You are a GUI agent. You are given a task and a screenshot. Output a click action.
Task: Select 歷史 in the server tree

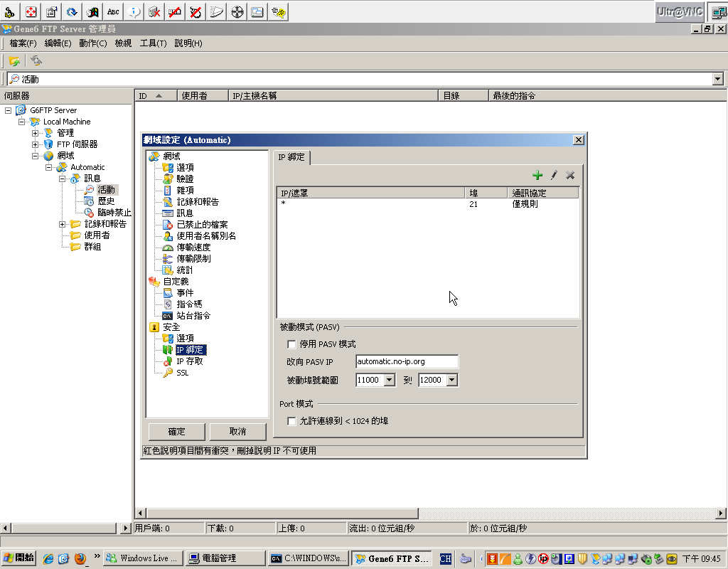click(x=106, y=201)
